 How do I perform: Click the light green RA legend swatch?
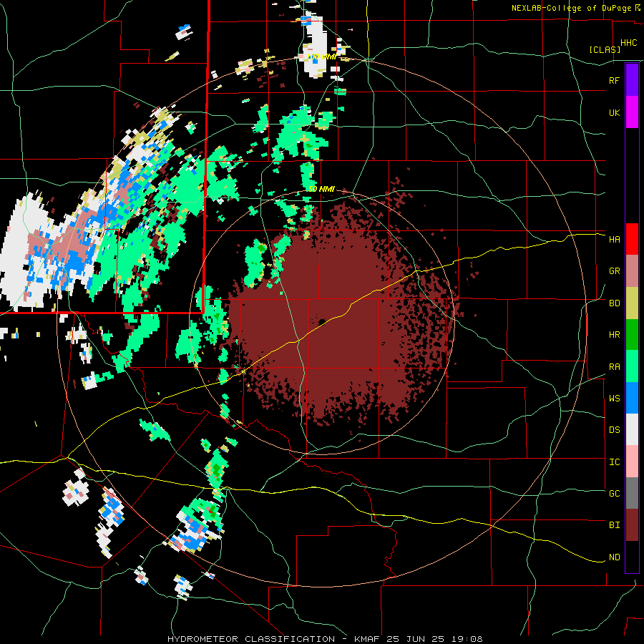pos(632,366)
